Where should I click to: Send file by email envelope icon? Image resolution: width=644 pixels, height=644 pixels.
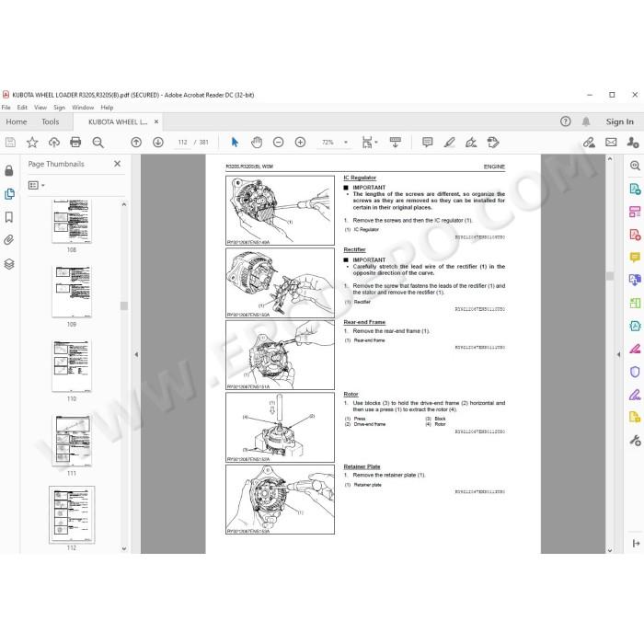[x=611, y=143]
